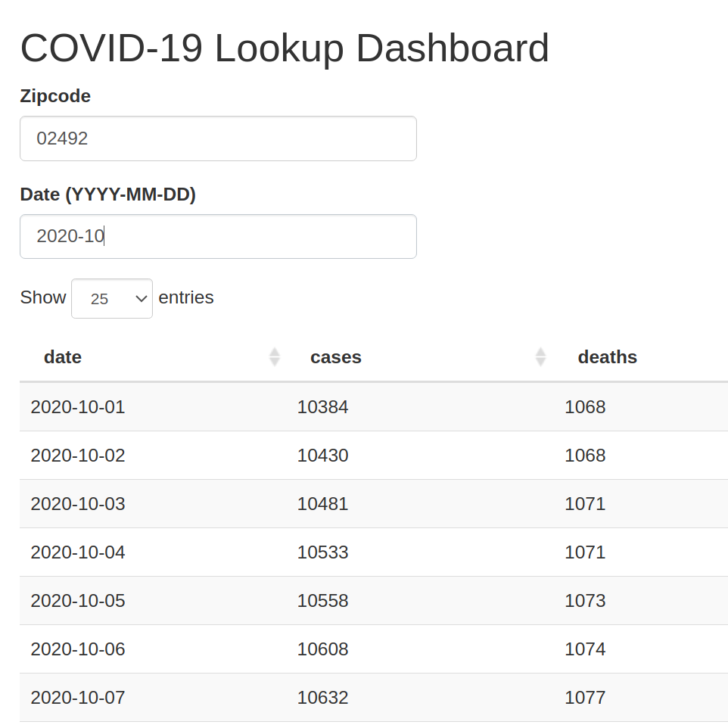The image size is (728, 728).
Task: Focus the Date (YYYY-MM-DD) input field
Action: click(x=218, y=237)
